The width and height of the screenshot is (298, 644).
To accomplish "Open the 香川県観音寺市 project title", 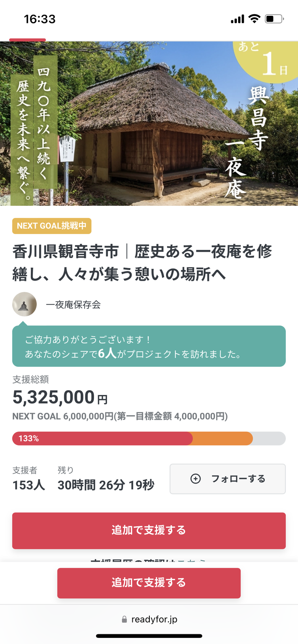I will click(x=142, y=262).
